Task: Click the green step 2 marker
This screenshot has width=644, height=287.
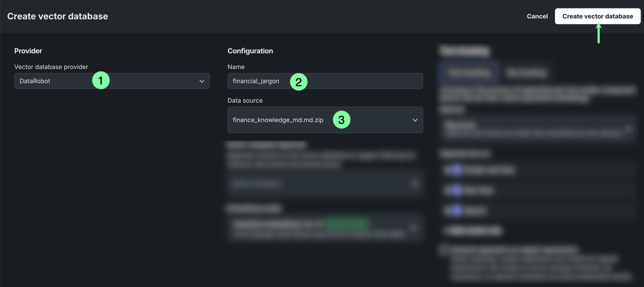Action: 299,82
